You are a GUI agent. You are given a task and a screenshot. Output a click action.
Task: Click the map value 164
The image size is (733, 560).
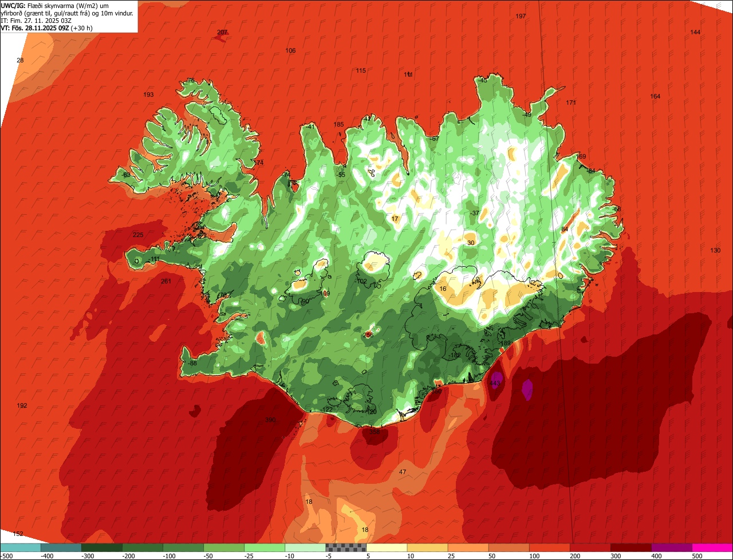655,96
